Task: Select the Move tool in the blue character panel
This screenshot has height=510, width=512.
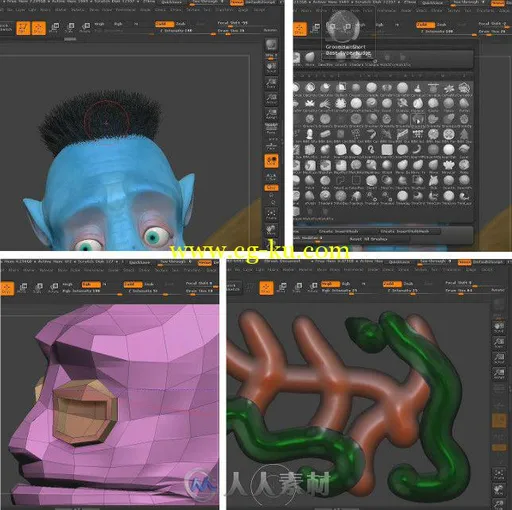Action: (54, 27)
